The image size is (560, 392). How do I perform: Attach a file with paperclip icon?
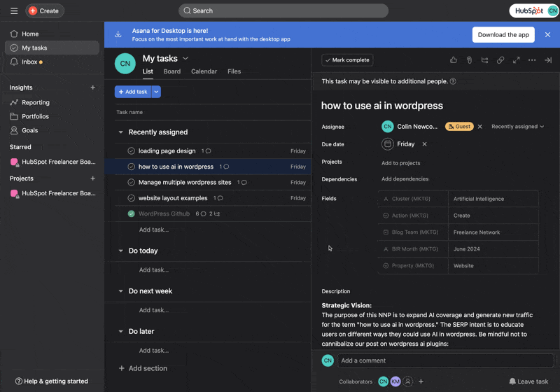[469, 60]
